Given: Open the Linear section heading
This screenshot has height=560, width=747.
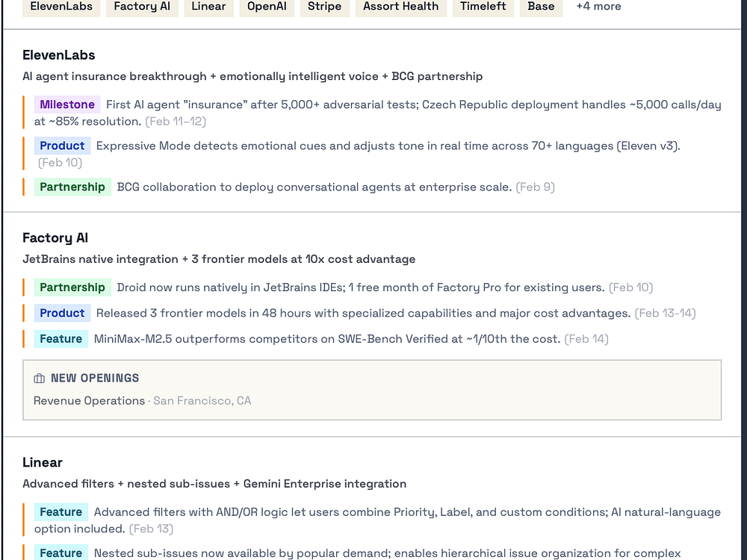Looking at the screenshot, I should click(x=43, y=462).
